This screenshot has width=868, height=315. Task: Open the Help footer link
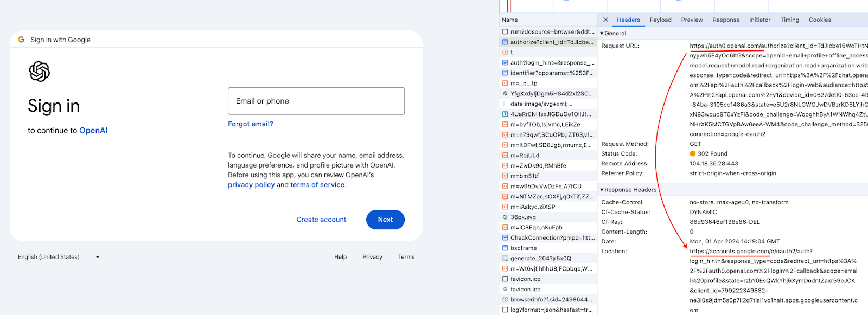(x=340, y=257)
